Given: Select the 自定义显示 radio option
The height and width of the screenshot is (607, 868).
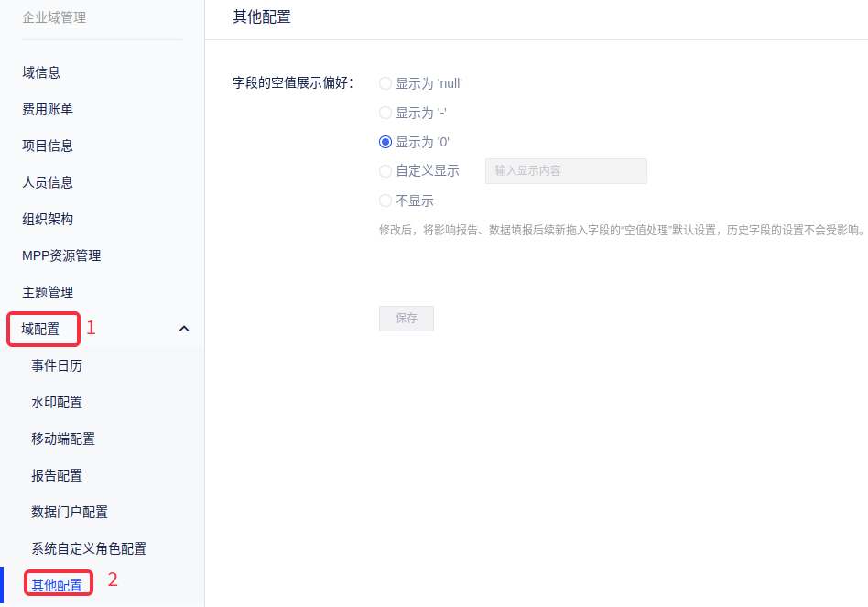Looking at the screenshot, I should tap(385, 171).
